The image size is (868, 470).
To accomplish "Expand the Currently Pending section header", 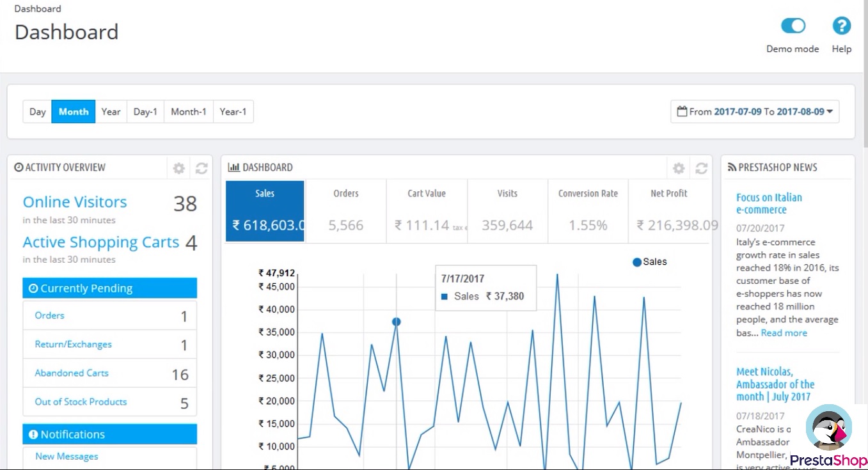I will [109, 288].
